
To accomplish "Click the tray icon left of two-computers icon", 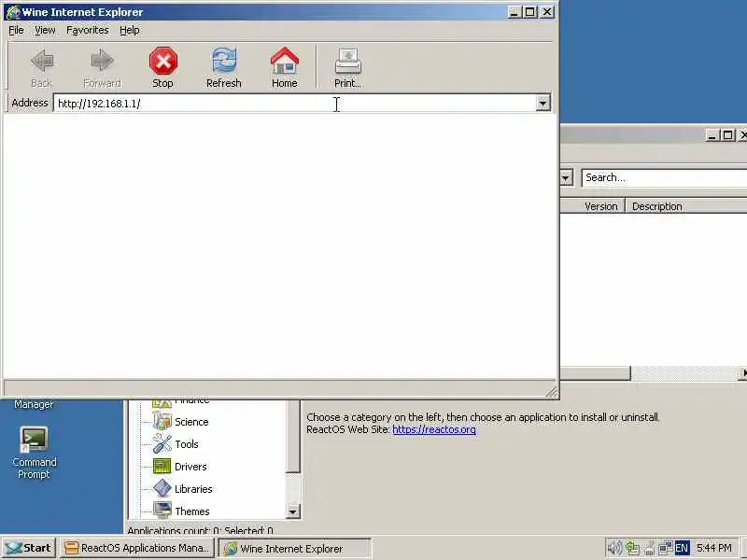I will (x=649, y=548).
